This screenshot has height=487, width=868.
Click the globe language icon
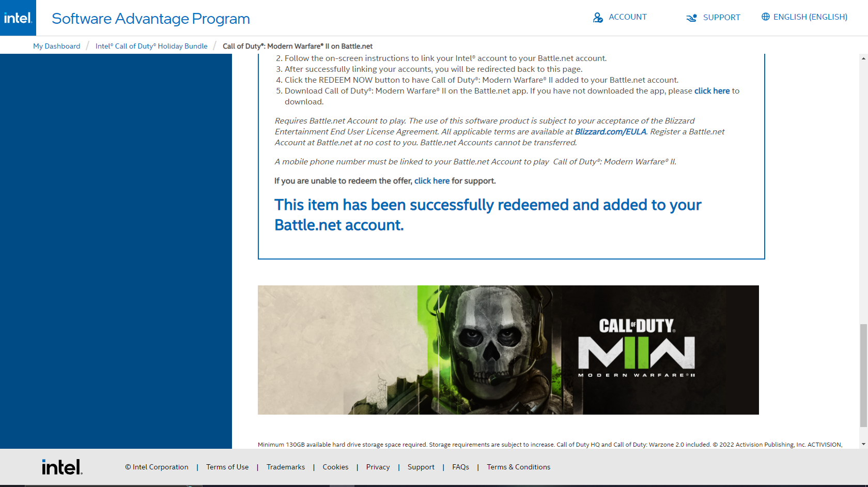click(x=766, y=17)
